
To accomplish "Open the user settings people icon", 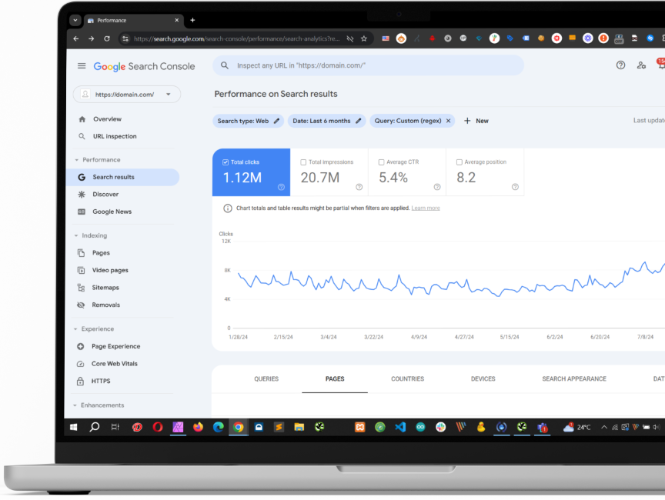I will (641, 65).
